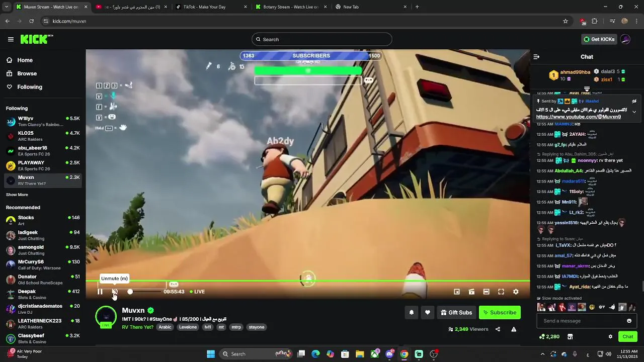Open player settings gear
644x362 pixels.
[x=516, y=292]
